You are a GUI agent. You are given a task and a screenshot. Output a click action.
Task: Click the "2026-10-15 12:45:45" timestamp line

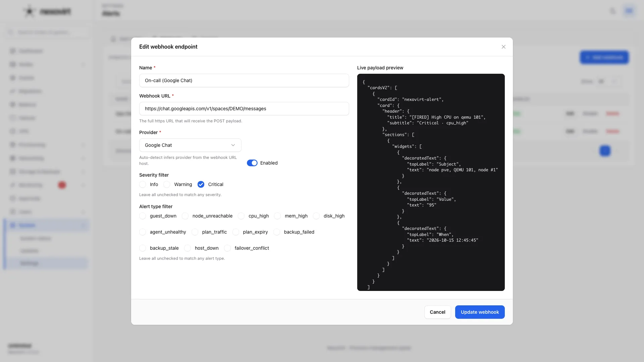(x=443, y=240)
